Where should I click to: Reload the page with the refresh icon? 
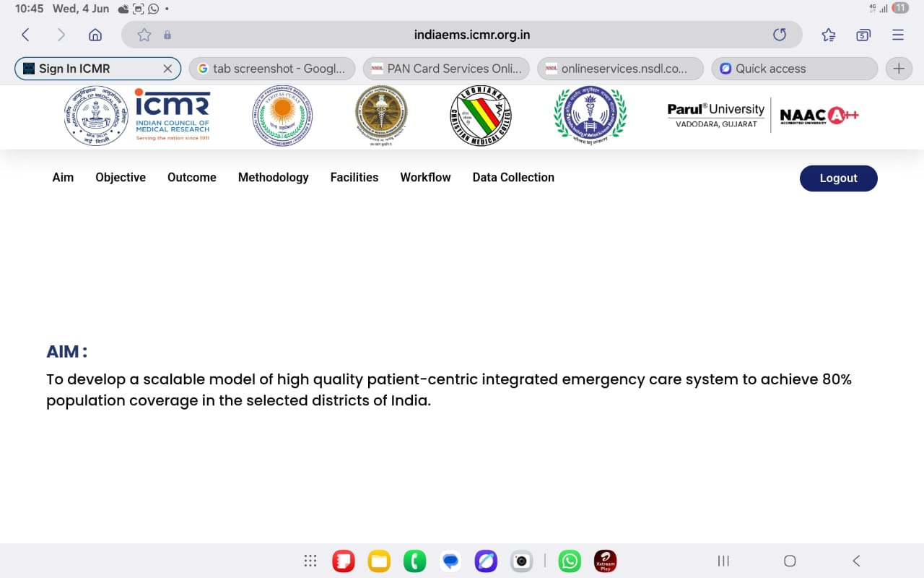779,35
